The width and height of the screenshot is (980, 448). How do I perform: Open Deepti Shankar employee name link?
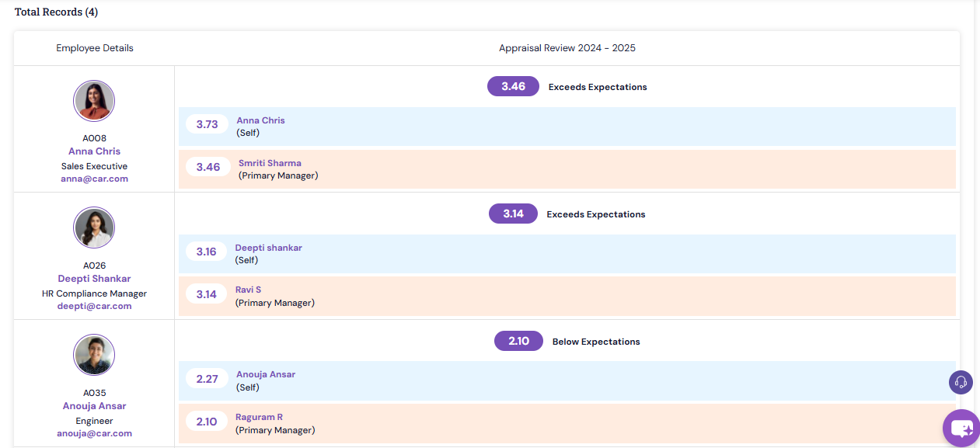(94, 279)
